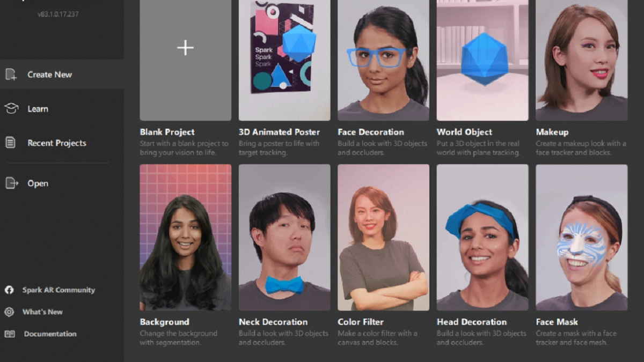Open the Neck Decoration bow tie template
Screen dimensions: 644x362
pyautogui.click(x=284, y=238)
